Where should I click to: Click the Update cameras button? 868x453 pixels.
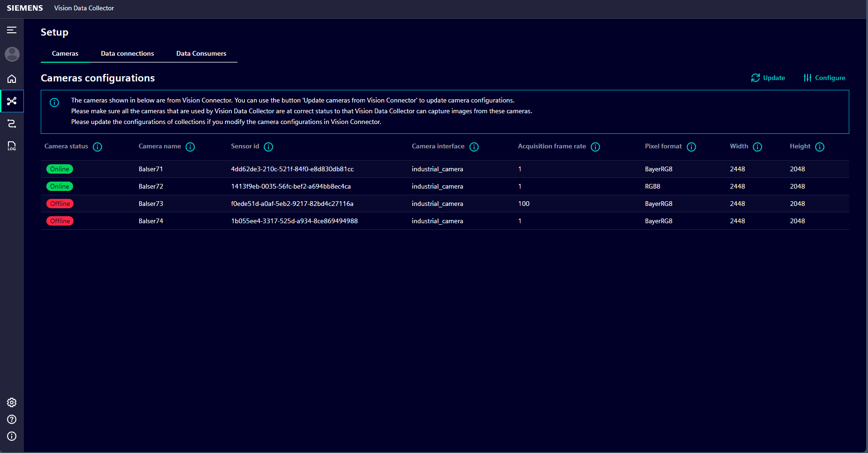[x=768, y=78]
